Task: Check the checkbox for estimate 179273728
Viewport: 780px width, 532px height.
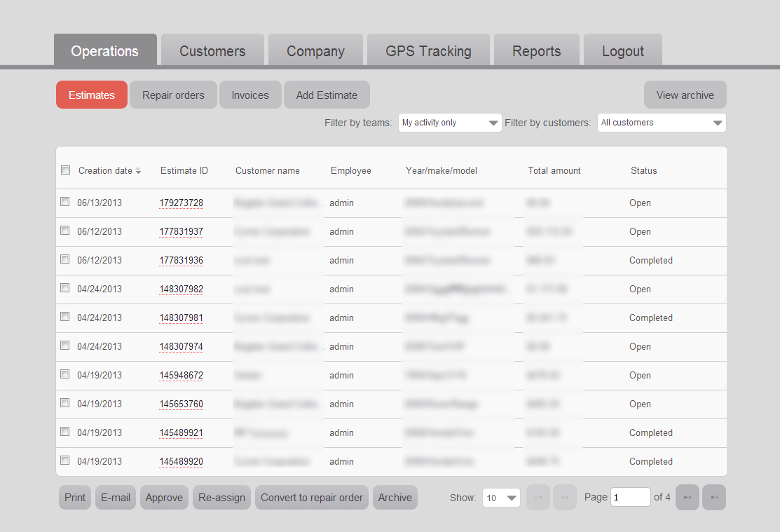Action: point(65,201)
